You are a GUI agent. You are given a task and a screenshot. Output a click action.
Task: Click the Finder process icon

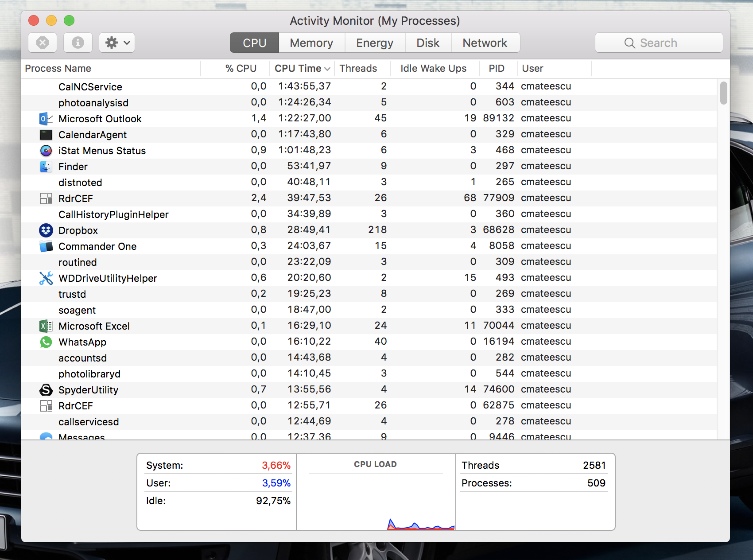46,167
